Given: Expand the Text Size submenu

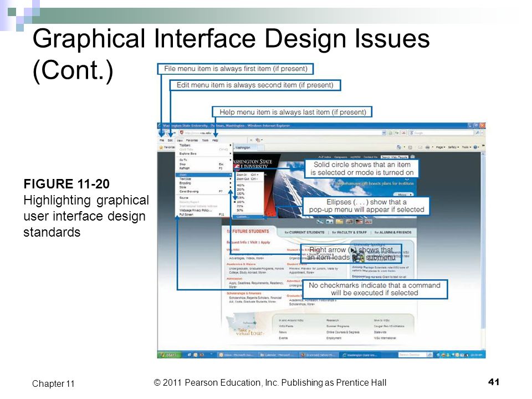Looking at the screenshot, I should click(204, 179).
